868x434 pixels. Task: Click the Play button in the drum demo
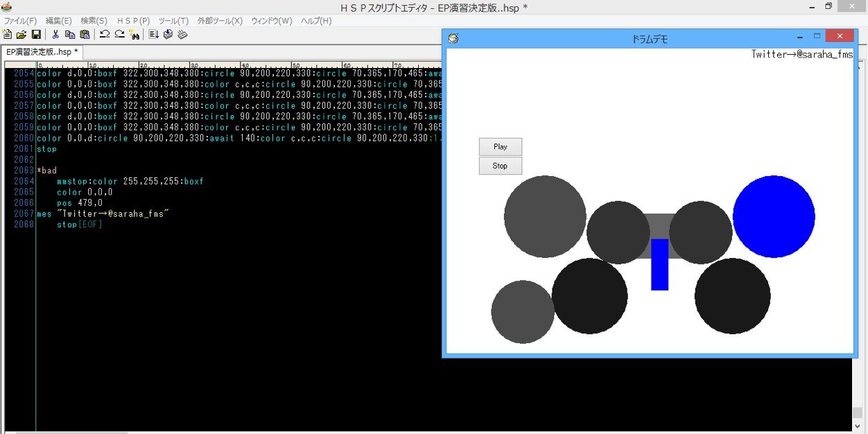point(501,147)
